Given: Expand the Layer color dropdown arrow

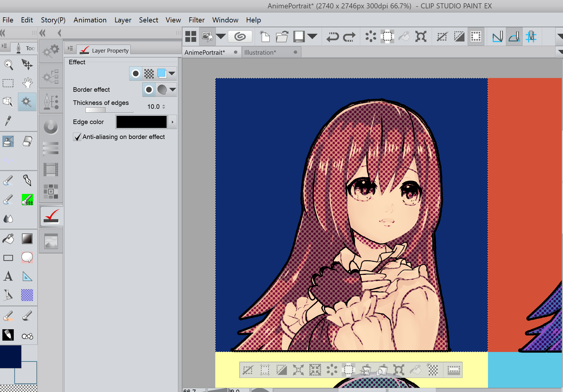Looking at the screenshot, I should (x=172, y=73).
